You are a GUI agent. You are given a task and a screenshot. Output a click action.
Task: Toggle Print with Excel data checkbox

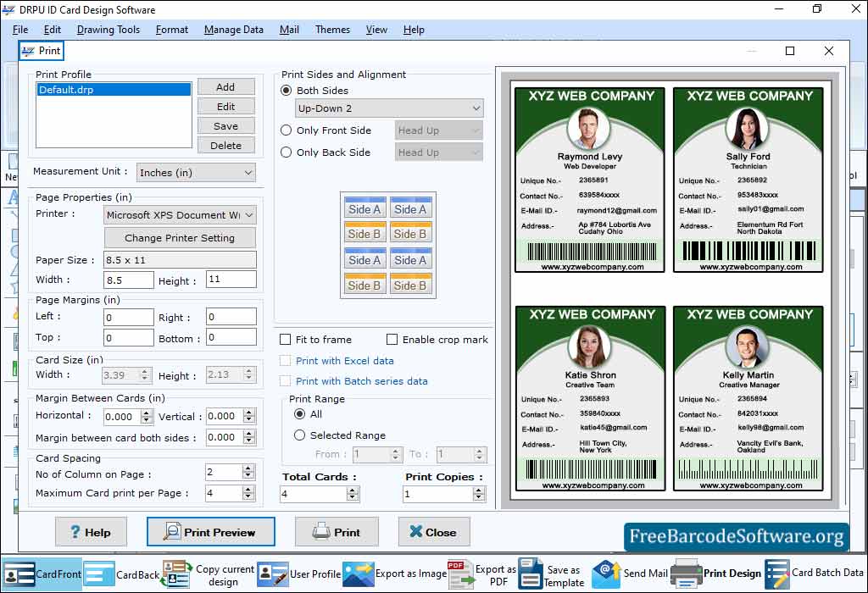click(286, 361)
